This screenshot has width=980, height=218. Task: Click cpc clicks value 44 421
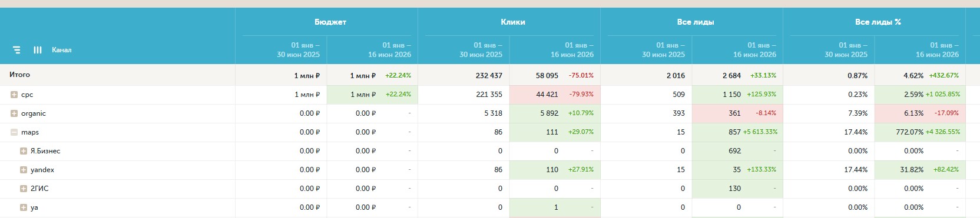point(547,95)
